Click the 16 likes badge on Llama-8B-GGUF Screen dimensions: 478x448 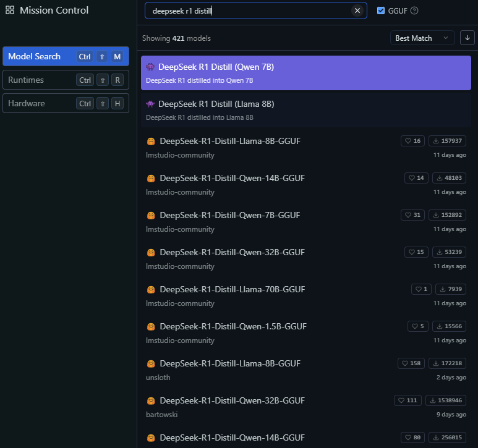pyautogui.click(x=412, y=141)
